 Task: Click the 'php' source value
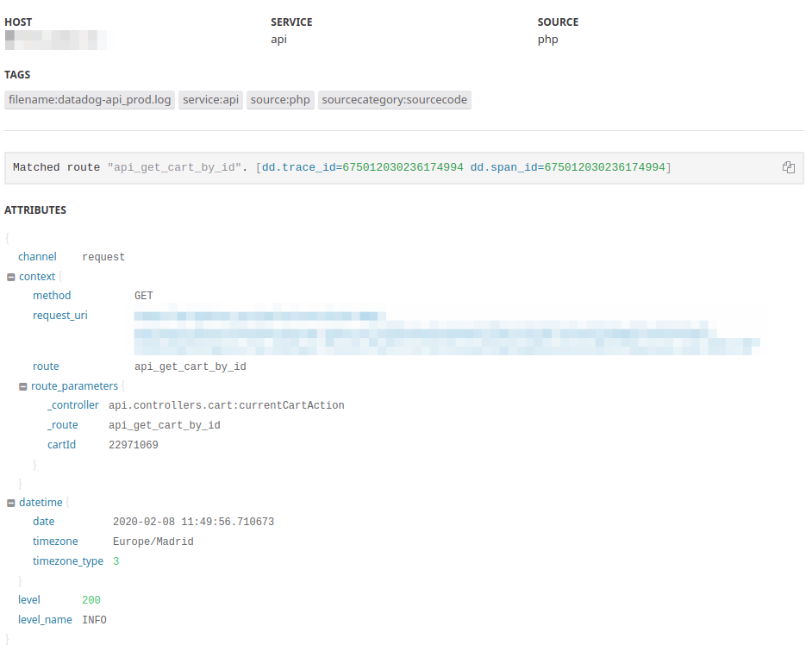coord(548,40)
